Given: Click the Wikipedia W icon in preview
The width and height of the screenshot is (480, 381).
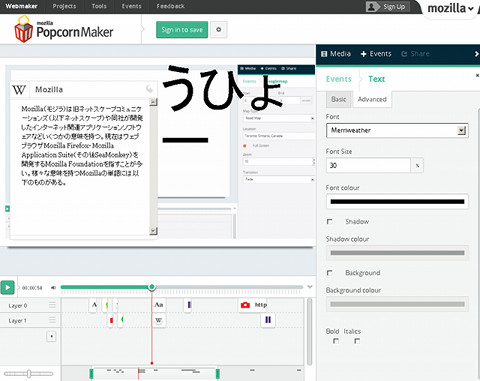Looking at the screenshot, I should click(19, 89).
